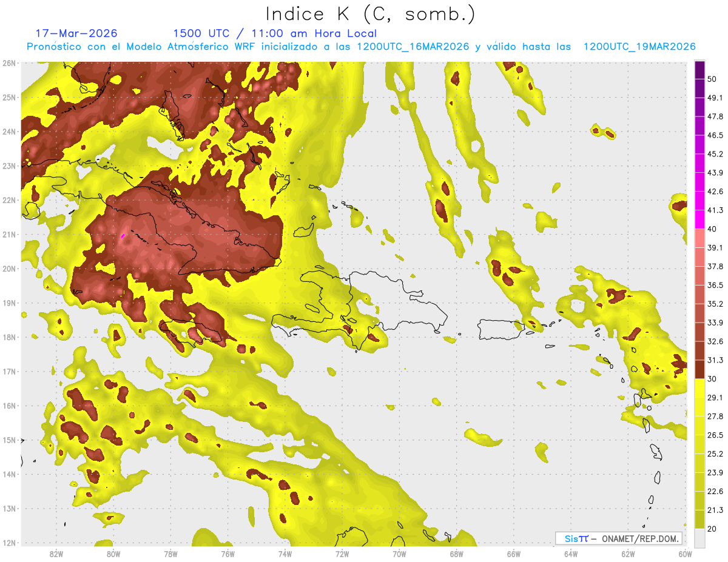Click the latitude label '14N'
The height and width of the screenshot is (562, 728).
pos(9,474)
